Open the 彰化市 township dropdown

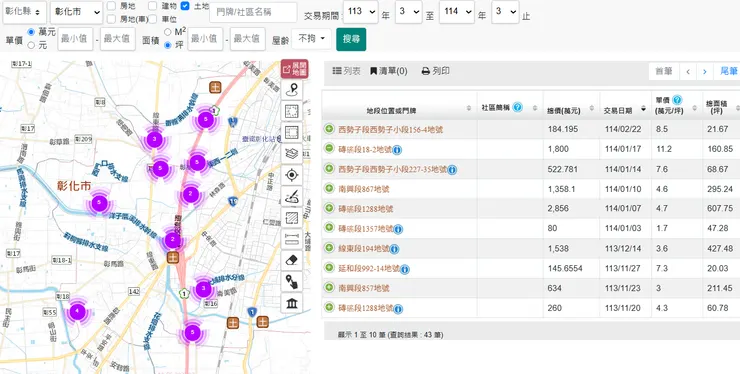click(76, 12)
